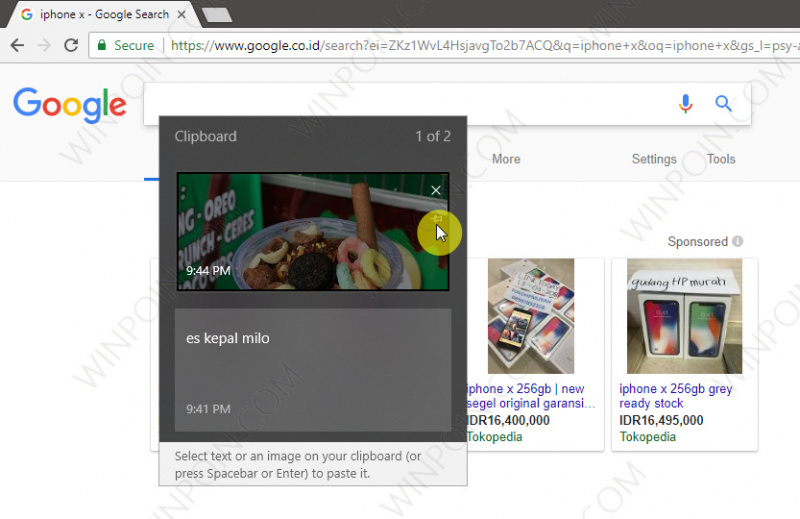Select the iphone x - Google Search tab
This screenshot has height=519, width=800.
click(102, 15)
